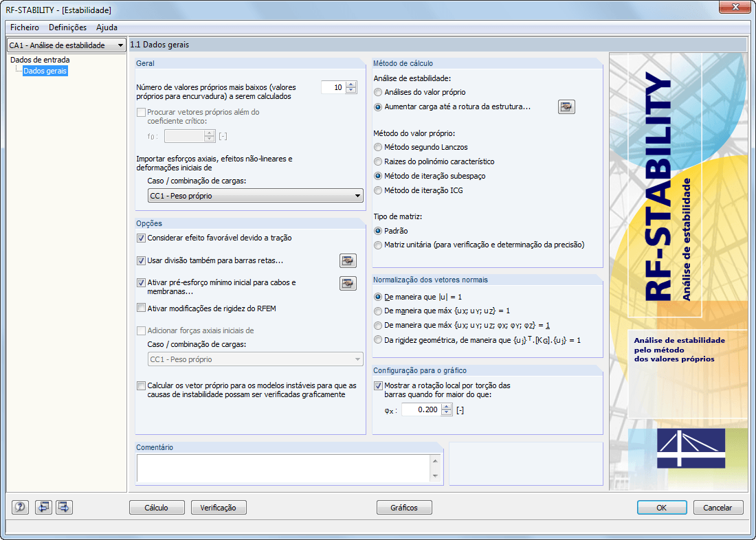Click the Cálculo button
The width and height of the screenshot is (756, 540).
[x=157, y=507]
